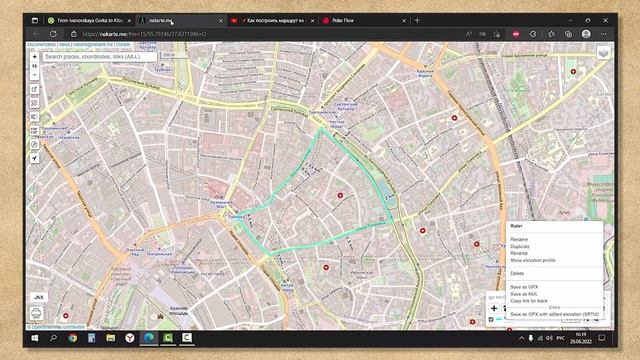This screenshot has width=640, height=360.
Task: Open the collections icon
Action: coord(568,34)
